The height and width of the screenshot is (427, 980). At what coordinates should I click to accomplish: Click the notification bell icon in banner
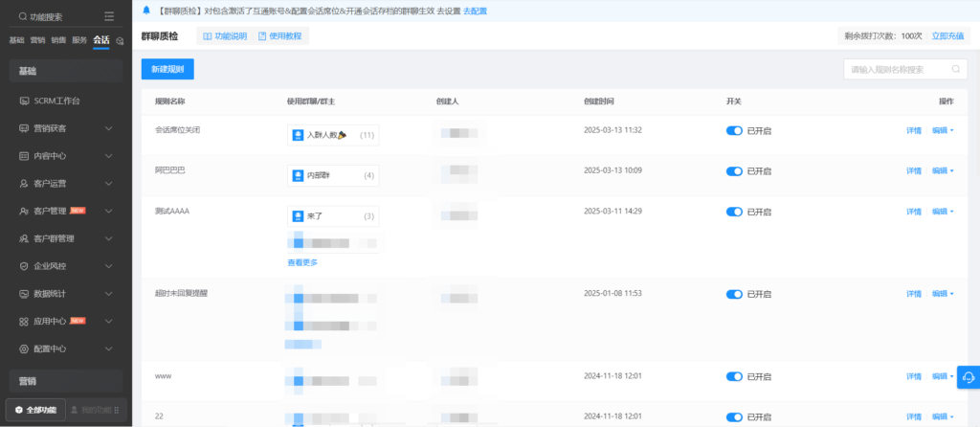[146, 11]
